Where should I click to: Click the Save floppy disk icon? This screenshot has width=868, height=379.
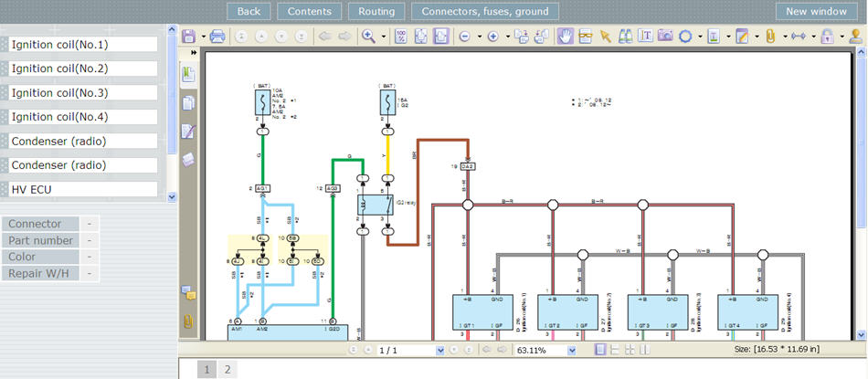[x=189, y=37]
